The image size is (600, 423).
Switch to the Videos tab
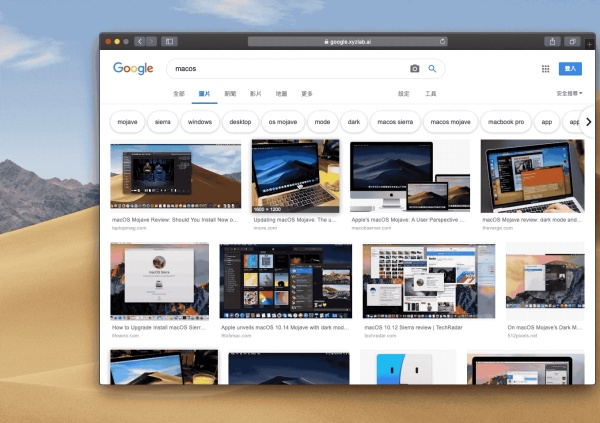256,93
